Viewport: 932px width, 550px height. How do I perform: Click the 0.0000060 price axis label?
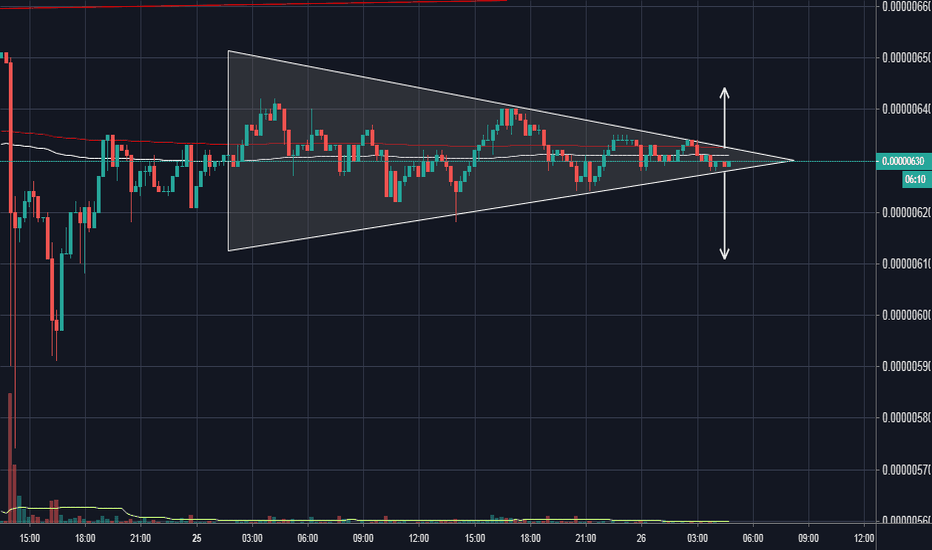point(906,315)
